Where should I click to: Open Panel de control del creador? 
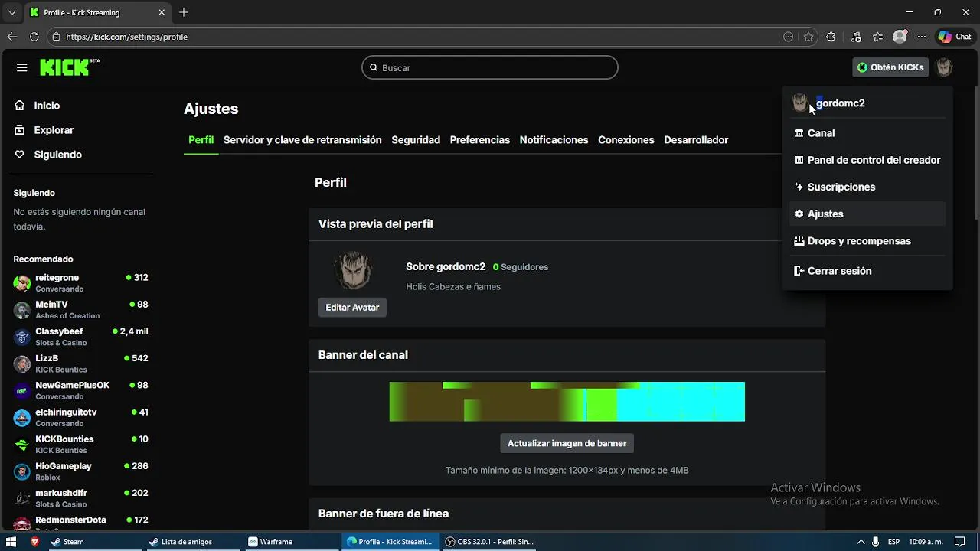pos(867,160)
